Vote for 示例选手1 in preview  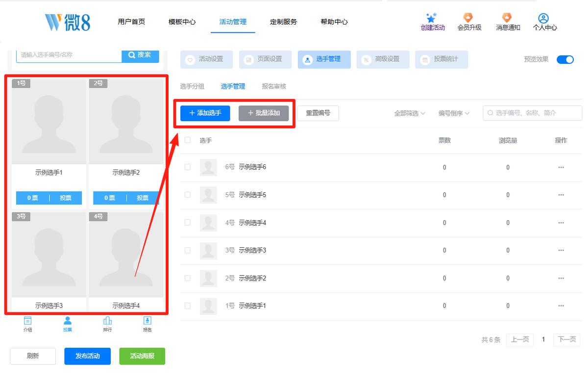click(x=66, y=198)
